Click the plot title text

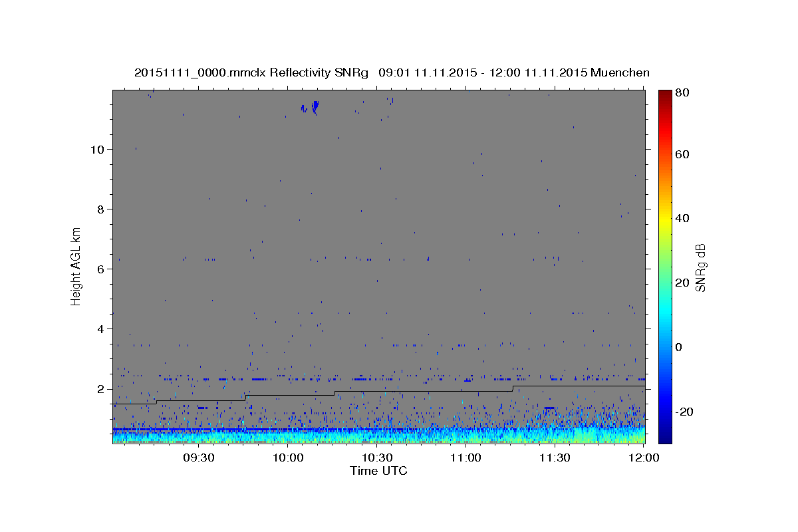pos(392,72)
